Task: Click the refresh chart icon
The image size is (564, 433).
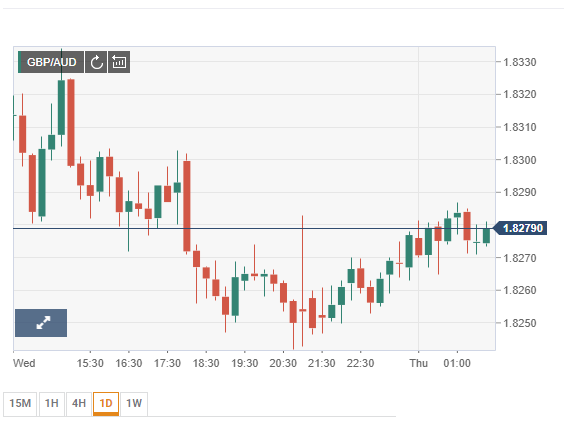Action: coord(96,62)
